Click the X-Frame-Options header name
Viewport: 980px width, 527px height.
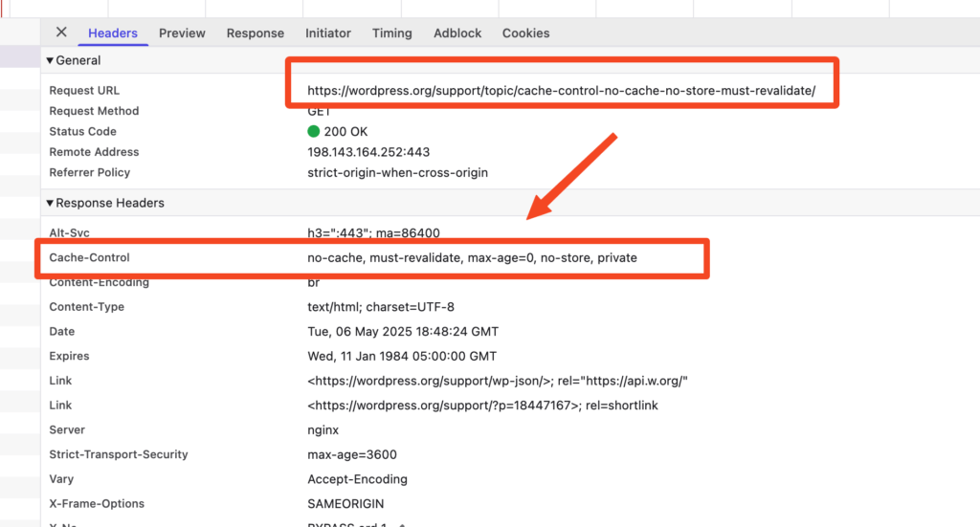point(97,504)
